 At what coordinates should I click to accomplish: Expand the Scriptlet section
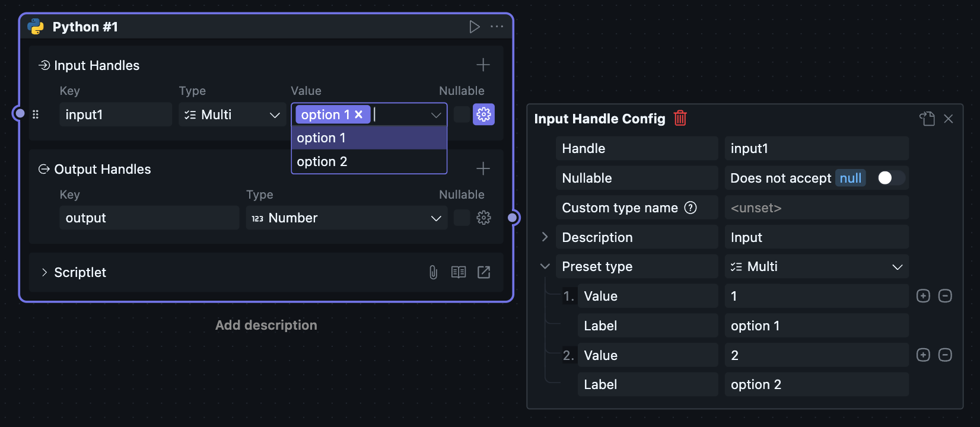44,272
